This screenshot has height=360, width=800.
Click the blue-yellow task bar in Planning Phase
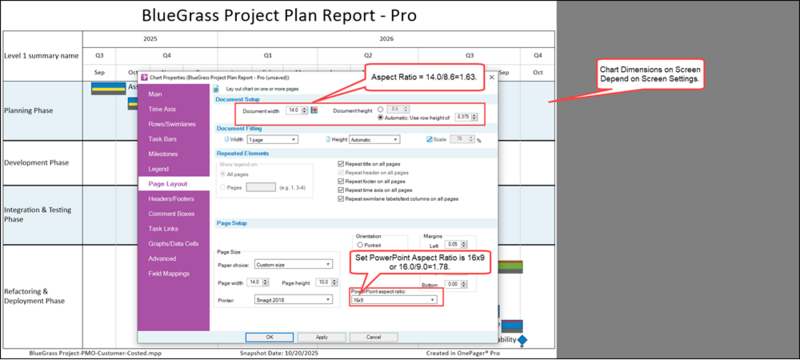click(x=108, y=88)
